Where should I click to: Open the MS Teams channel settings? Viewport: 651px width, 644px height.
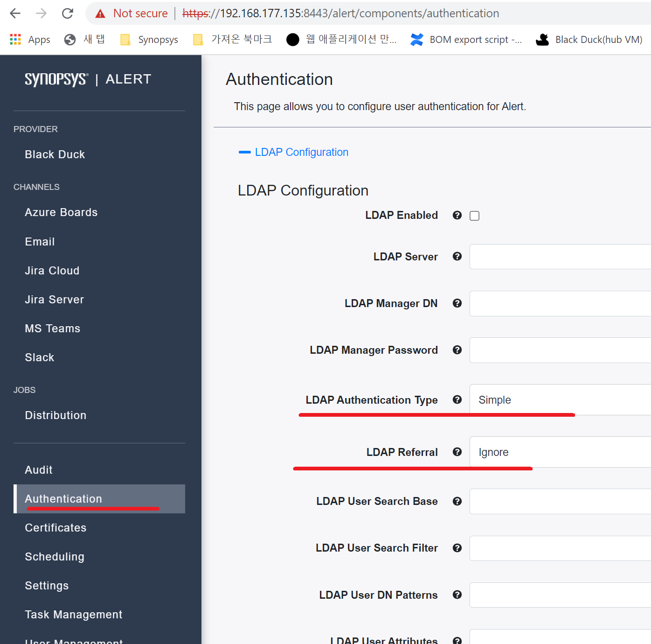(52, 328)
